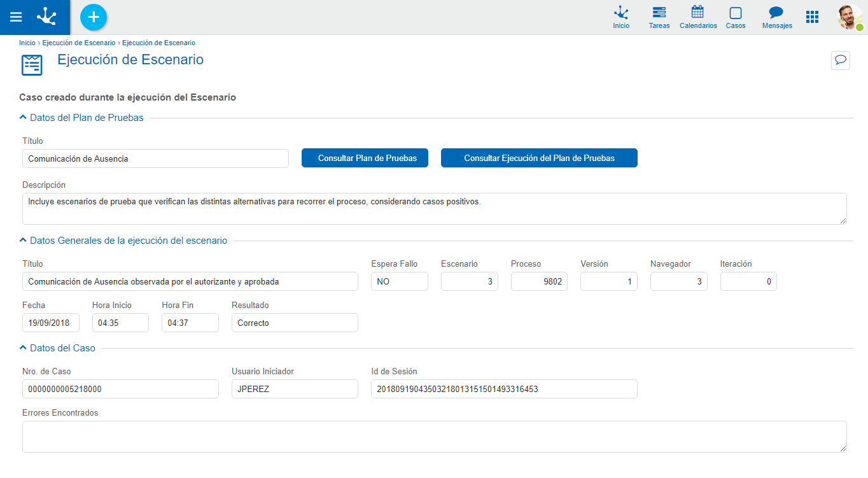Screen dimensions: 868x478
Task: Click the 'Usuario Iniciador' label
Action: tap(263, 372)
